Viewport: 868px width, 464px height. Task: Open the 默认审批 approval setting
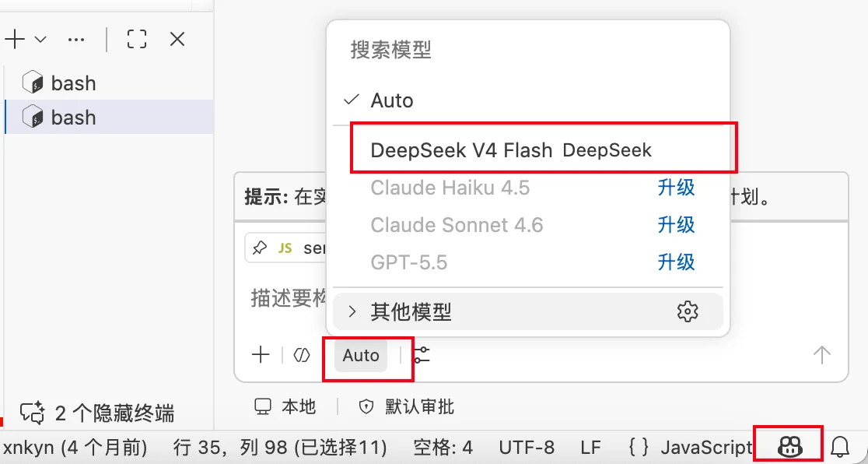pos(406,407)
